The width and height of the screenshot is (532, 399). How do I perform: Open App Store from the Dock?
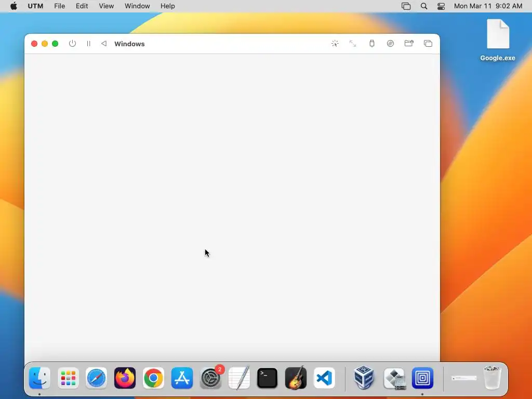[x=182, y=378]
